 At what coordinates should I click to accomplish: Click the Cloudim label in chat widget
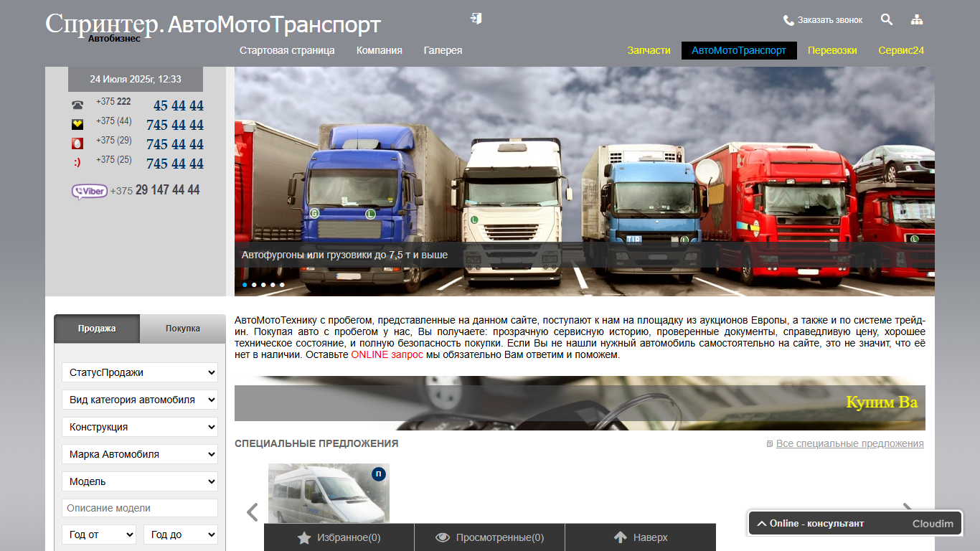[x=933, y=524]
